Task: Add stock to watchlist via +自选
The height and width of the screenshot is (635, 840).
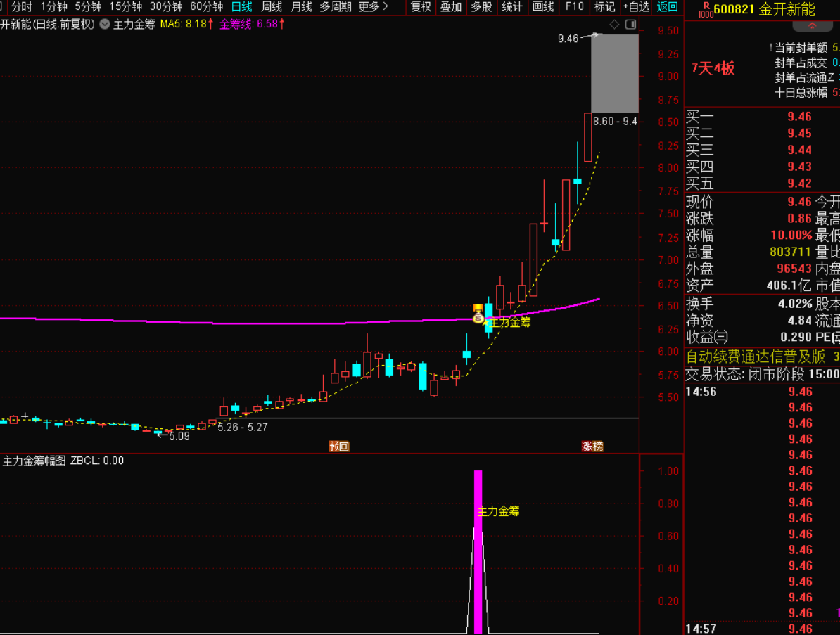Action: click(x=635, y=7)
